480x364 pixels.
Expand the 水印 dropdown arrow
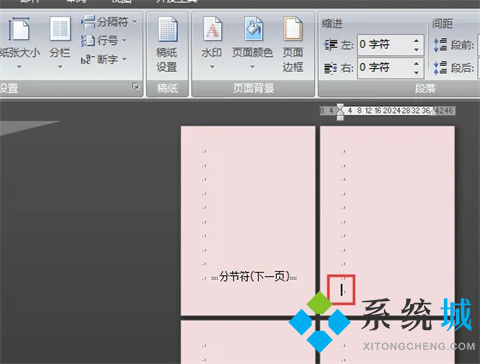[212, 67]
